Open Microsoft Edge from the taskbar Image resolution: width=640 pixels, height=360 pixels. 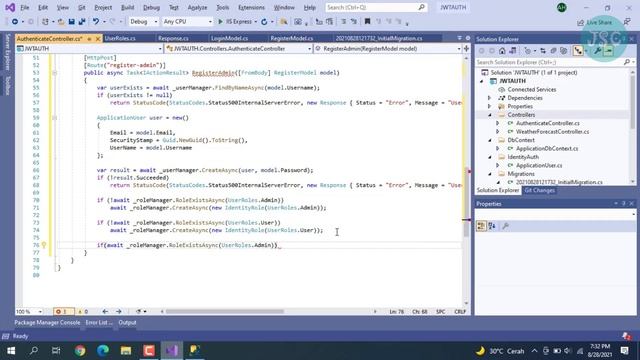103,350
